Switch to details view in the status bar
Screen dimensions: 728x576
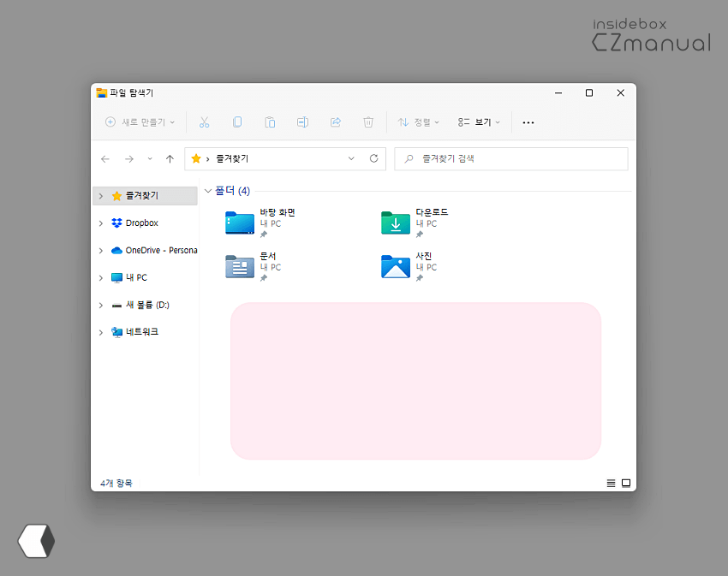[611, 483]
